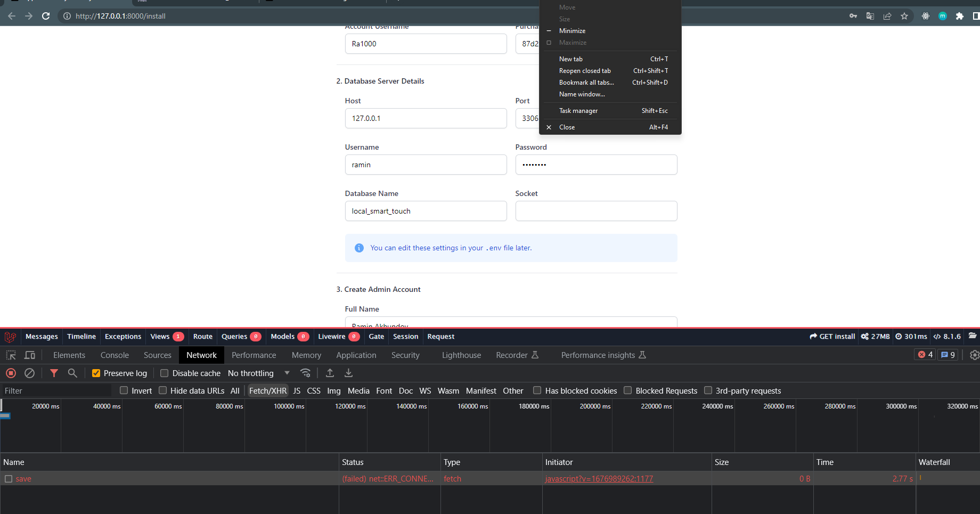Toggle the network filter funnel icon

[54, 373]
